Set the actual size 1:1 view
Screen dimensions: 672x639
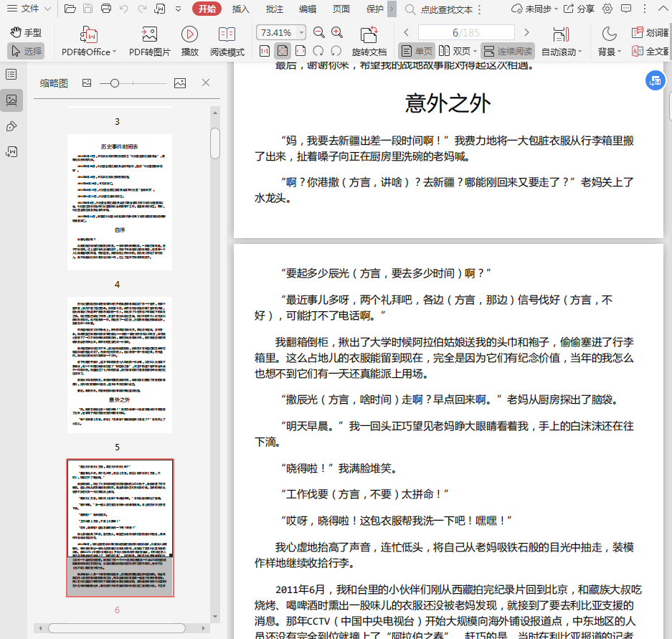click(265, 51)
